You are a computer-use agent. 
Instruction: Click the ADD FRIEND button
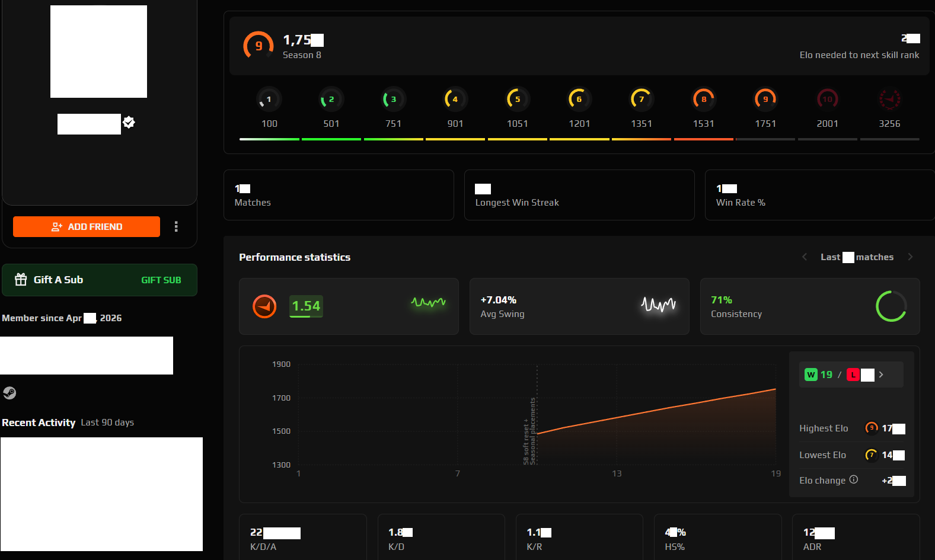pos(87,226)
